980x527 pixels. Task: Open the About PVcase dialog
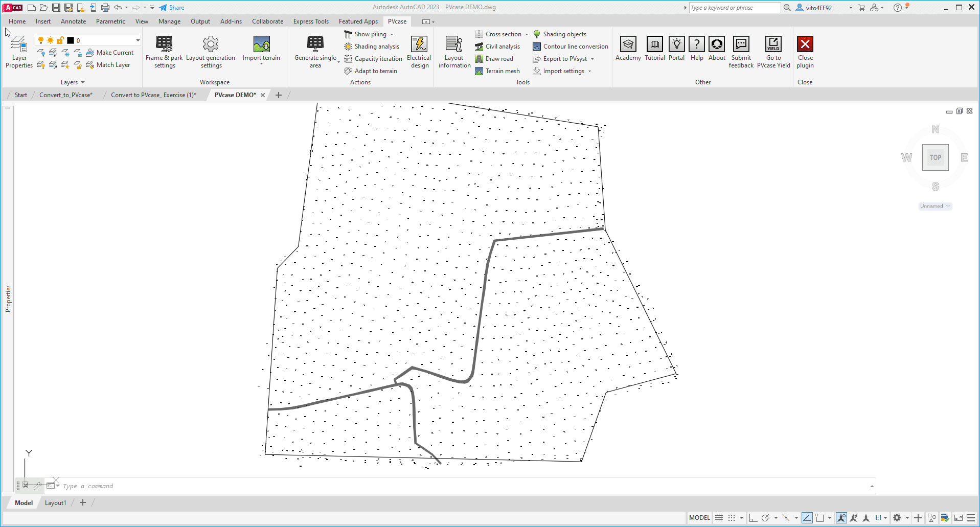coord(717,49)
